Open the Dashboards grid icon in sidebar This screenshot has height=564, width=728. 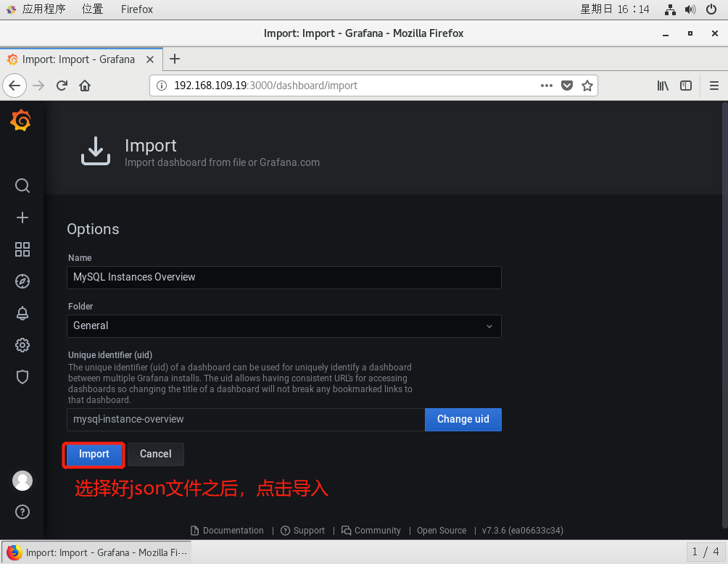(x=22, y=249)
